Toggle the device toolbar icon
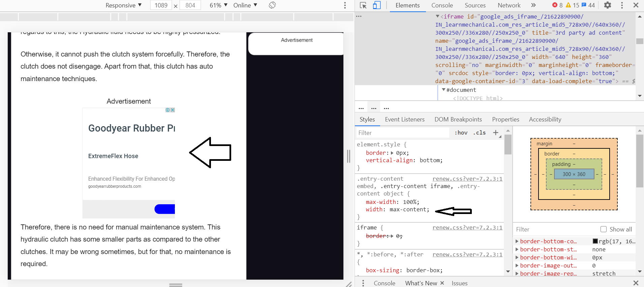644x287 pixels. 377,5
